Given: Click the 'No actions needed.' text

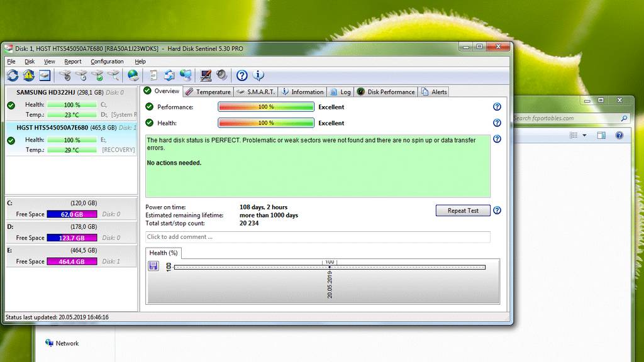Looking at the screenshot, I should [174, 163].
